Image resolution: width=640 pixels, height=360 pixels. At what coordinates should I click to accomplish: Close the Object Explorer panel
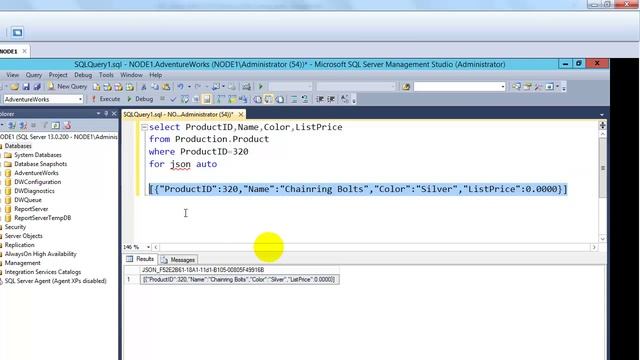tap(114, 113)
